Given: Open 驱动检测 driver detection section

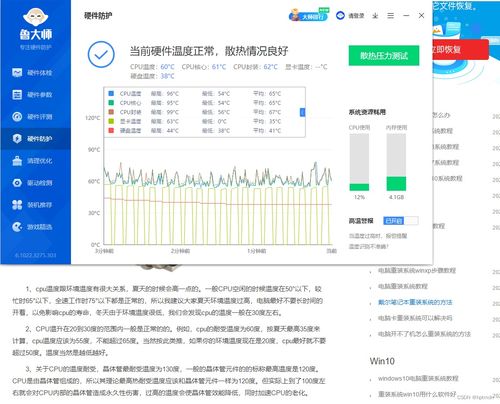Looking at the screenshot, I should click(32, 183).
